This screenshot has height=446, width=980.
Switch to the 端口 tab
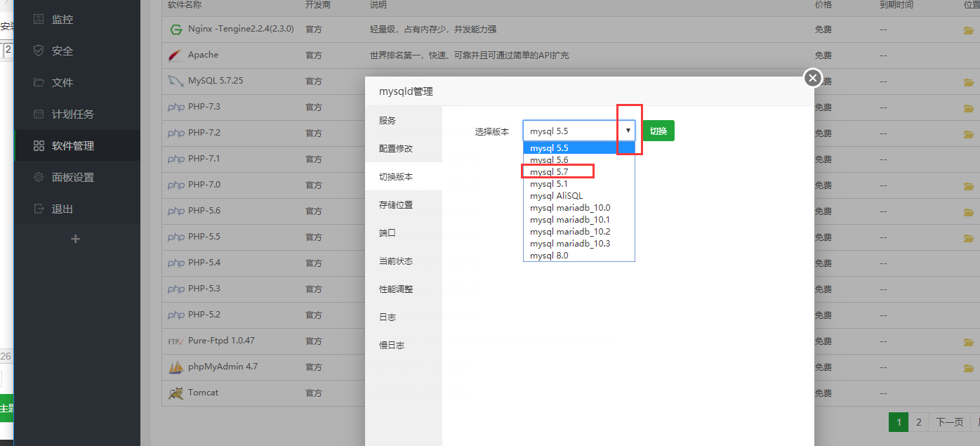(404, 233)
